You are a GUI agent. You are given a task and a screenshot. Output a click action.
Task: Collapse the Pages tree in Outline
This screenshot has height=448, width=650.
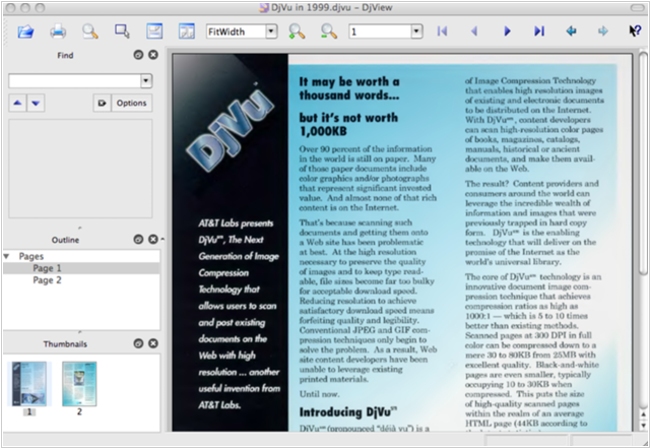[x=8, y=256]
